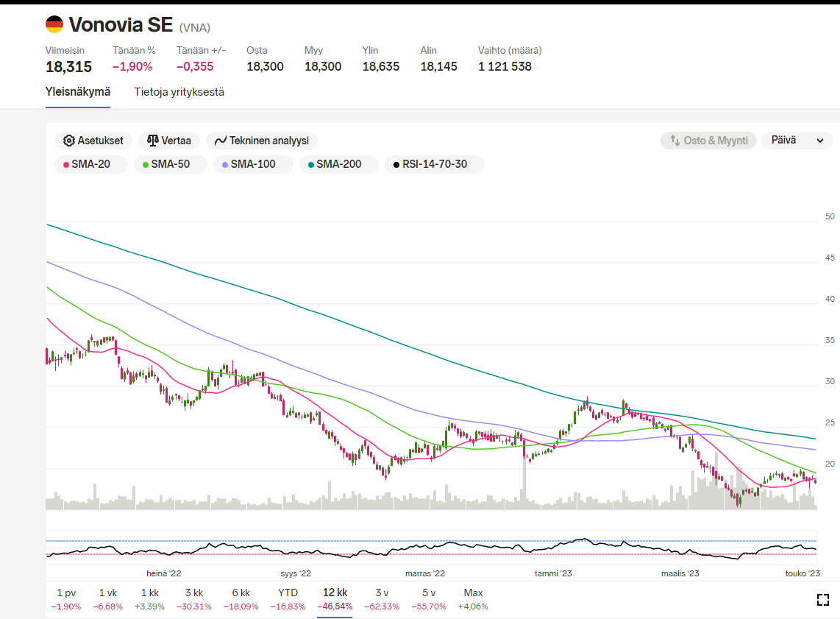Screen dimensions: 840x619
Task: Click the fullscreen expand icon
Action: click(x=823, y=600)
